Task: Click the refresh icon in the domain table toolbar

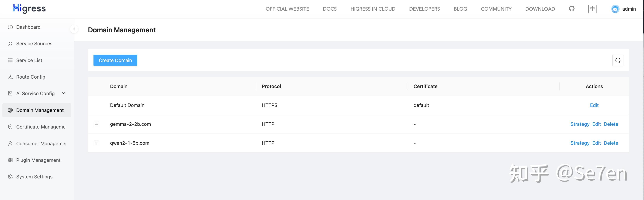Action: click(x=618, y=60)
